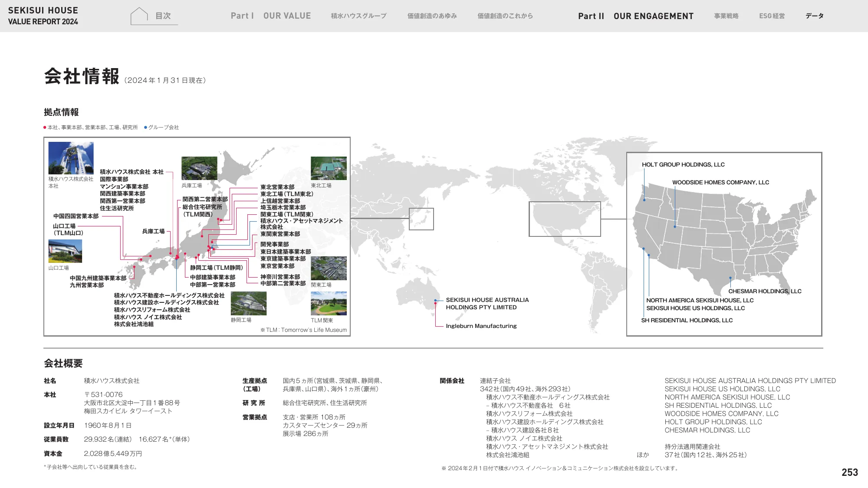Click the WOODSIDE HOMES COMPANY, LLC label

[x=720, y=183]
